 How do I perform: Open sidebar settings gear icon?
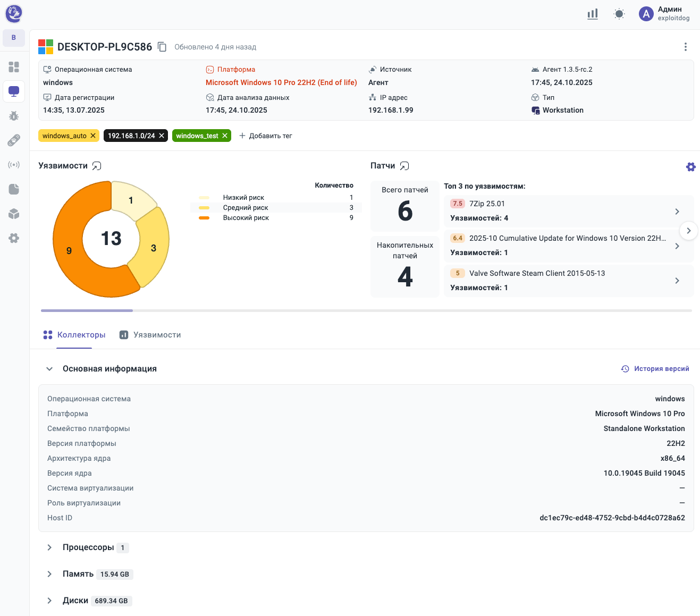click(x=14, y=238)
